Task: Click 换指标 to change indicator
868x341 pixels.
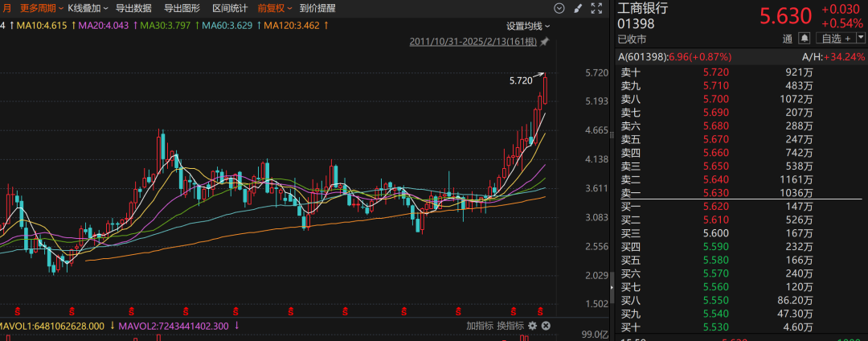Action: point(510,326)
